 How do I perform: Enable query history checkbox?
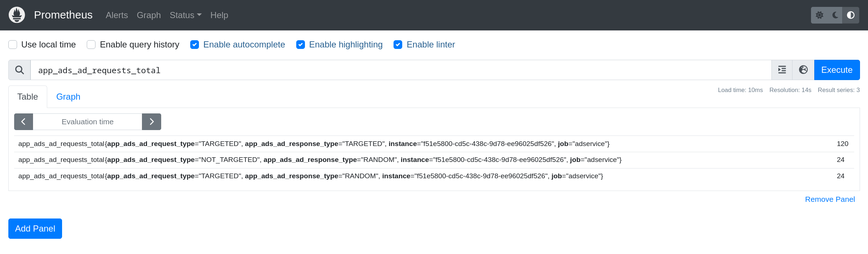(x=91, y=45)
